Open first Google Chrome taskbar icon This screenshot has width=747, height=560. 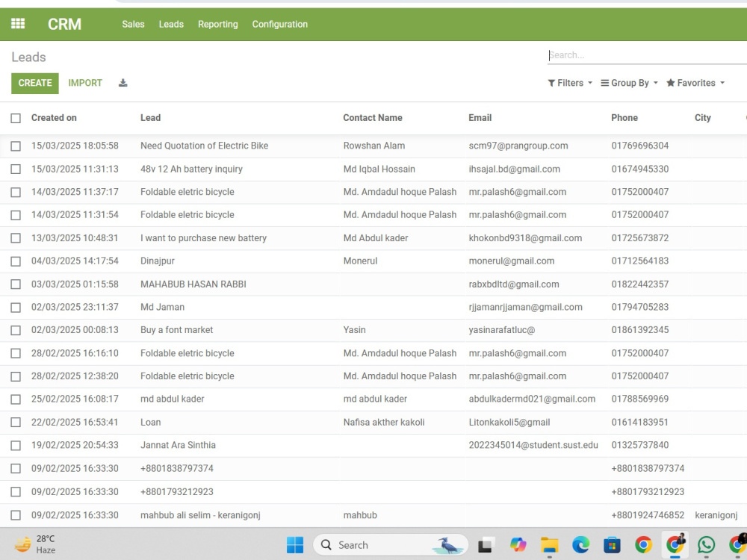click(643, 545)
